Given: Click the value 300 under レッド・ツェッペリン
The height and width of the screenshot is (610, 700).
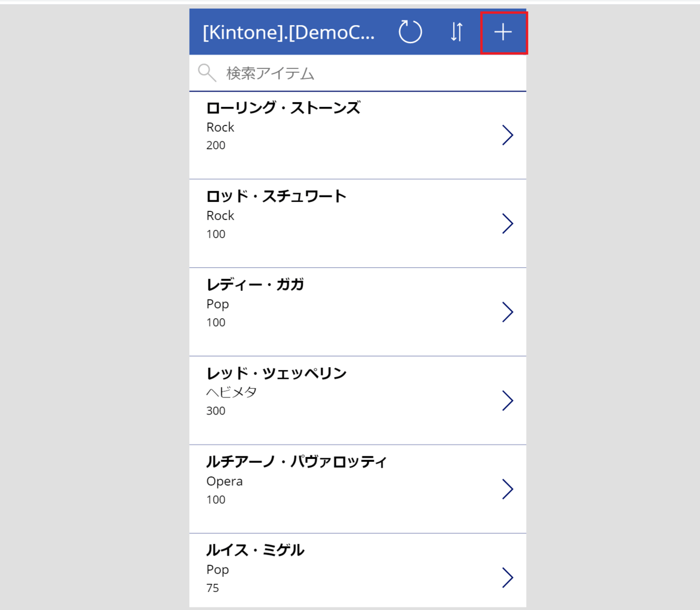Looking at the screenshot, I should [x=216, y=411].
